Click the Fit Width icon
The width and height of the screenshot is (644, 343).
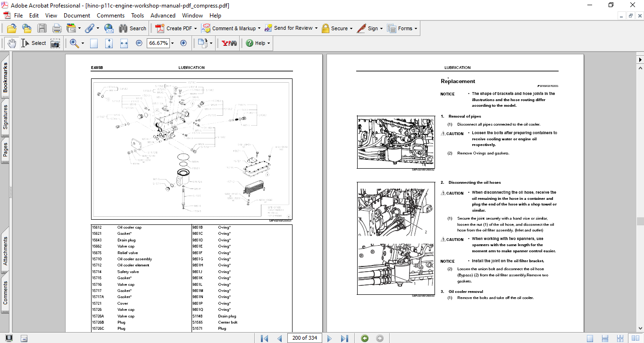(x=124, y=43)
